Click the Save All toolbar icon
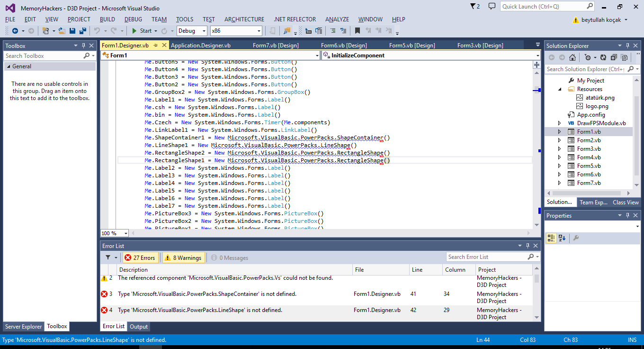 tap(82, 31)
